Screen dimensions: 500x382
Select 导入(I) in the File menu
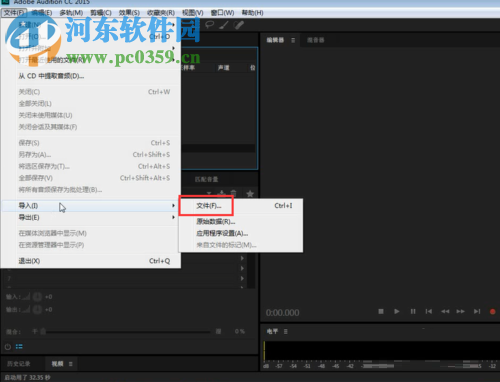pyautogui.click(x=91, y=206)
